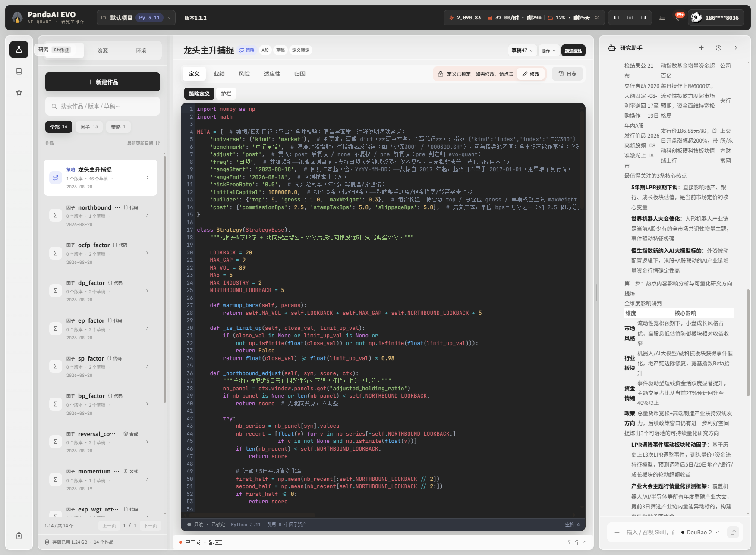
Task: Filter works by 全部 14
Action: point(59,127)
